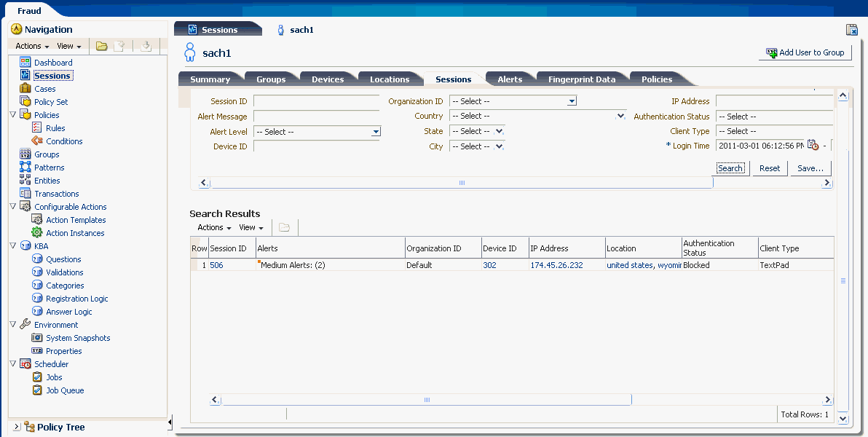Click the Patterns icon
The image size is (868, 437).
[x=25, y=167]
